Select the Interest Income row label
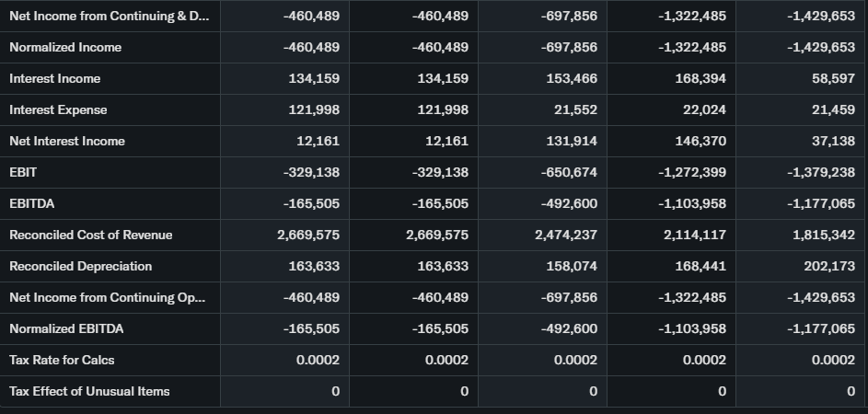 tap(55, 78)
